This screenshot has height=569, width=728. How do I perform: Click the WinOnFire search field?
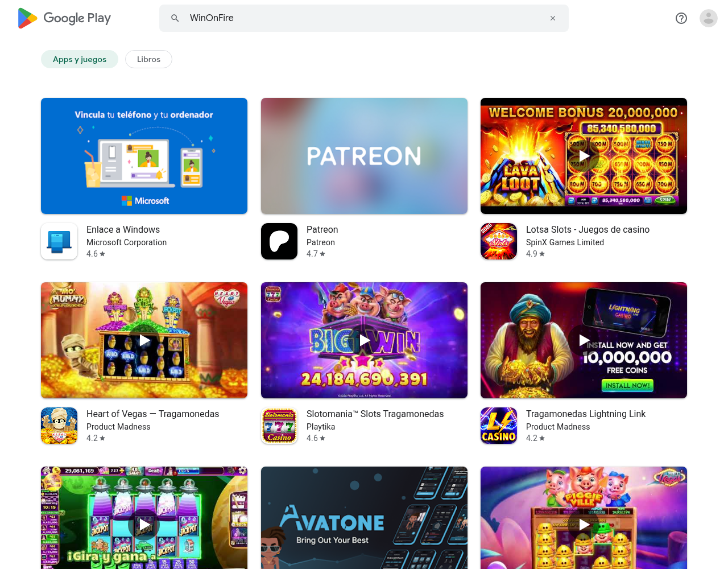click(364, 18)
